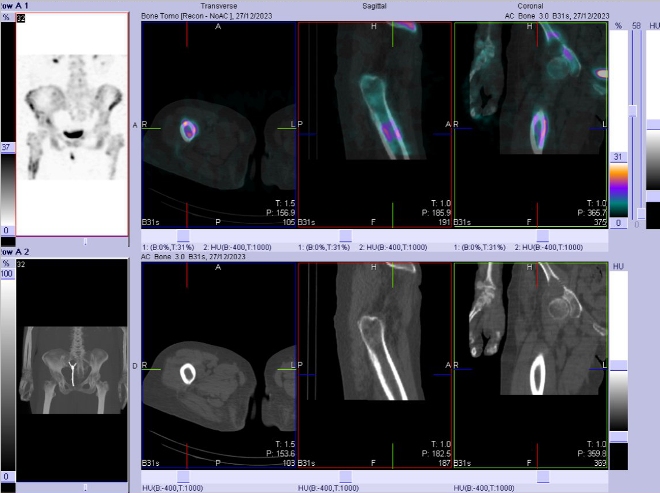The height and width of the screenshot is (493, 660).
Task: Select the CT MIP image in Row A 2
Action: pos(72,370)
